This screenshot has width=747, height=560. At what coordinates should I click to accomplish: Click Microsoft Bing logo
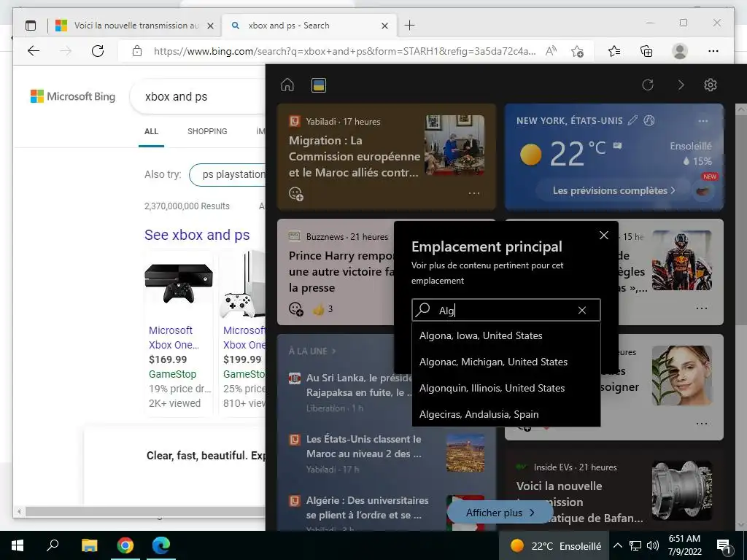[73, 96]
